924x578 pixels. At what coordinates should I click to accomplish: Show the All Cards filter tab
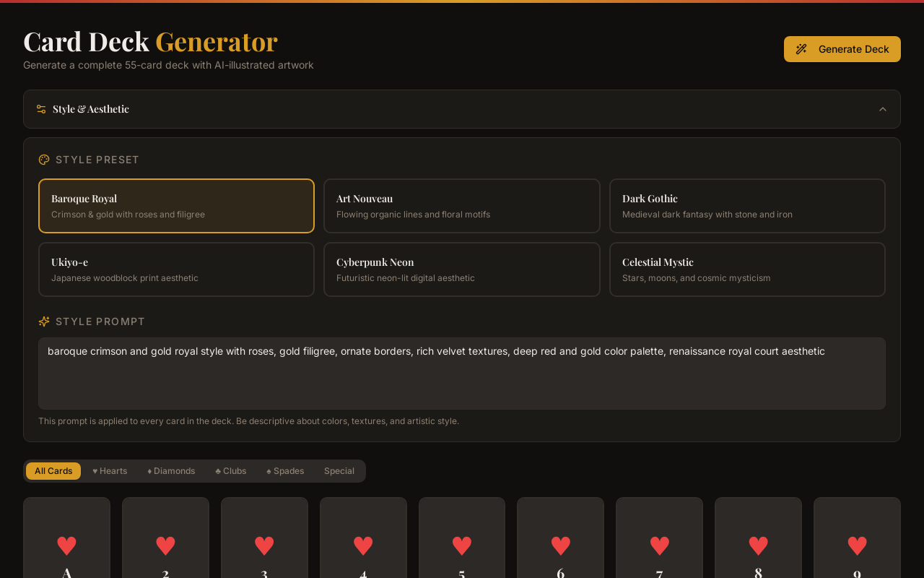coord(53,471)
